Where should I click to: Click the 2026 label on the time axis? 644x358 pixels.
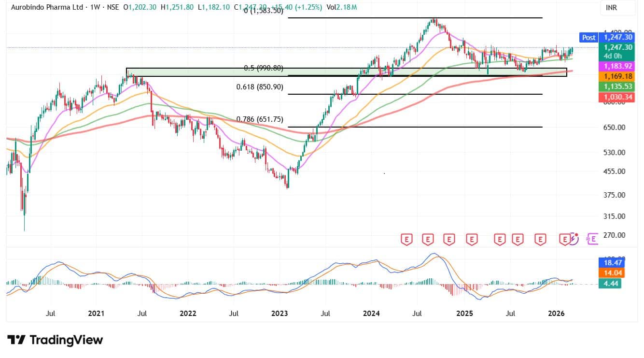click(x=557, y=314)
